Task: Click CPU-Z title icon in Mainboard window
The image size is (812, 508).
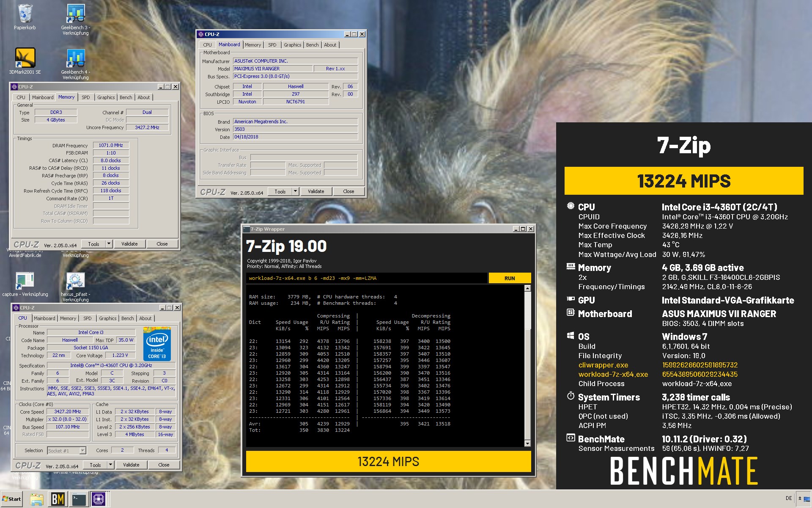Action: point(201,34)
